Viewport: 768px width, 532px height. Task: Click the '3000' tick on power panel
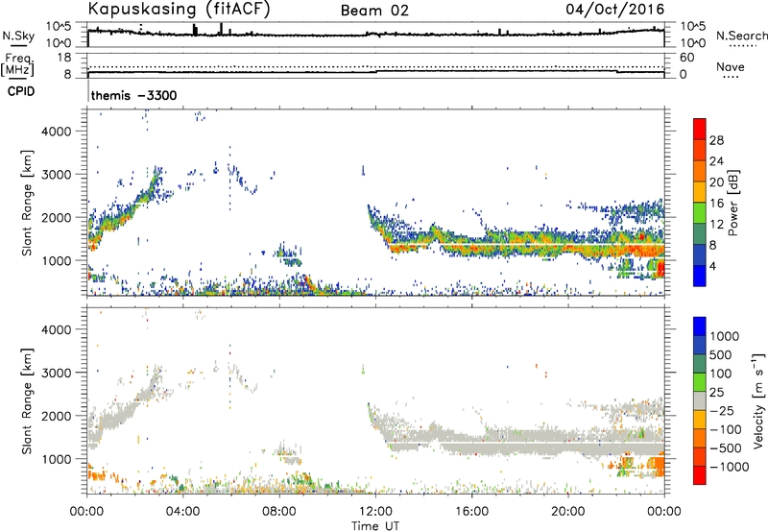pyautogui.click(x=57, y=175)
